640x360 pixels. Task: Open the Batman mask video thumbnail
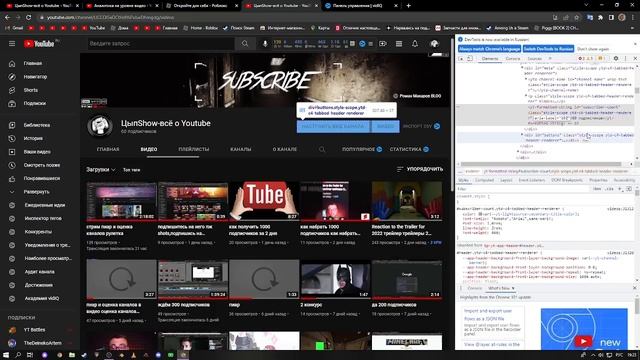[x=336, y=279]
